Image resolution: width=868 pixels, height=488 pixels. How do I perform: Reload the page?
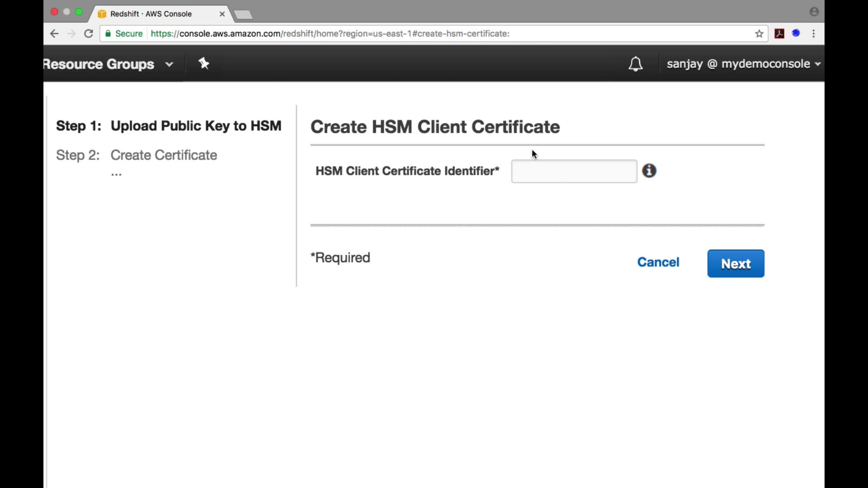coord(89,34)
